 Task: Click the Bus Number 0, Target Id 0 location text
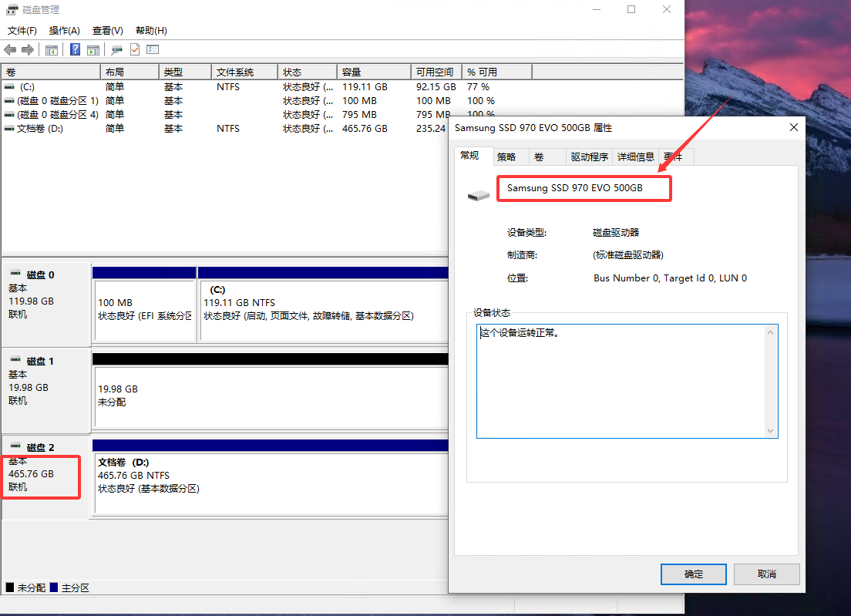click(671, 278)
